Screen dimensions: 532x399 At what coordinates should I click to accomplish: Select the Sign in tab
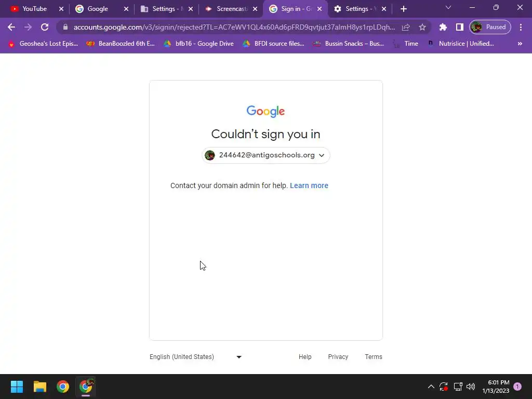point(292,9)
